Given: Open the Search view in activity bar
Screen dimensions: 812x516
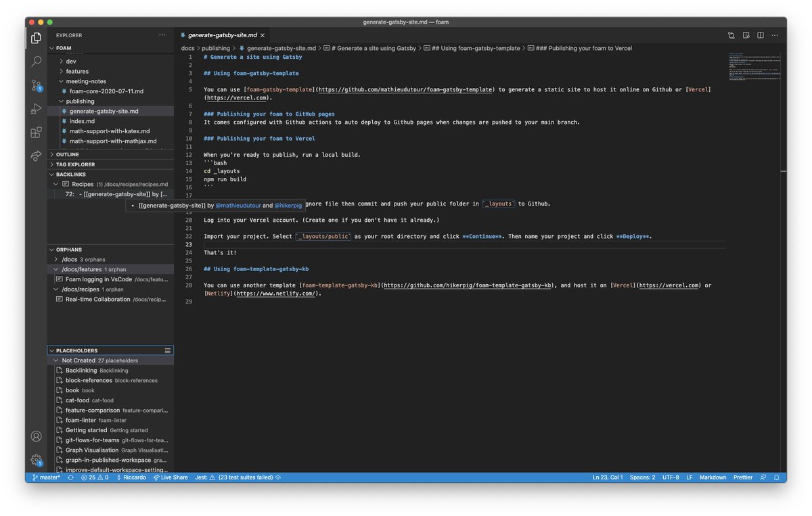Looking at the screenshot, I should coord(37,62).
